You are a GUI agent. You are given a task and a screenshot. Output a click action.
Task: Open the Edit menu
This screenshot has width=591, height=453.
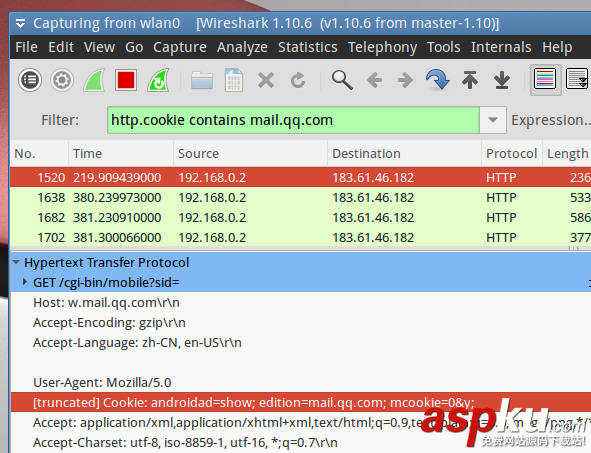tap(61, 47)
